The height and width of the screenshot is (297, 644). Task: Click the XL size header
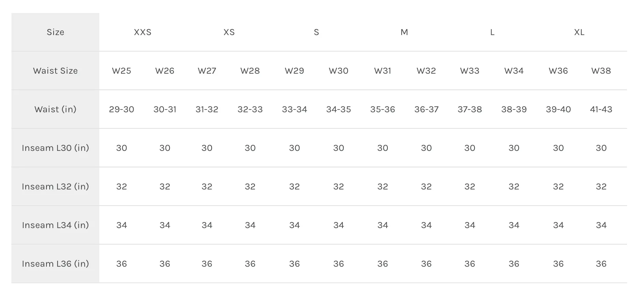(x=579, y=32)
